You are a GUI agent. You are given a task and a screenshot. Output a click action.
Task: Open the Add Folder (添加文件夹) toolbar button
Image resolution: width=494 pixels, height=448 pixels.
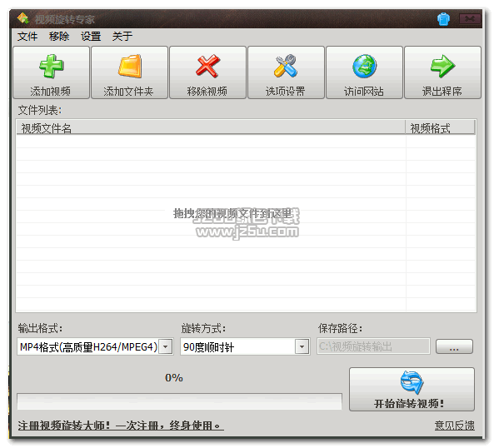129,72
